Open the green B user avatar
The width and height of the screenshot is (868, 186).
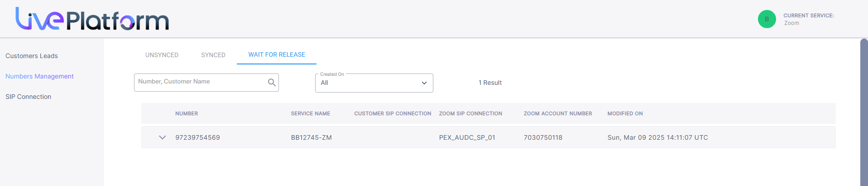coord(767,19)
